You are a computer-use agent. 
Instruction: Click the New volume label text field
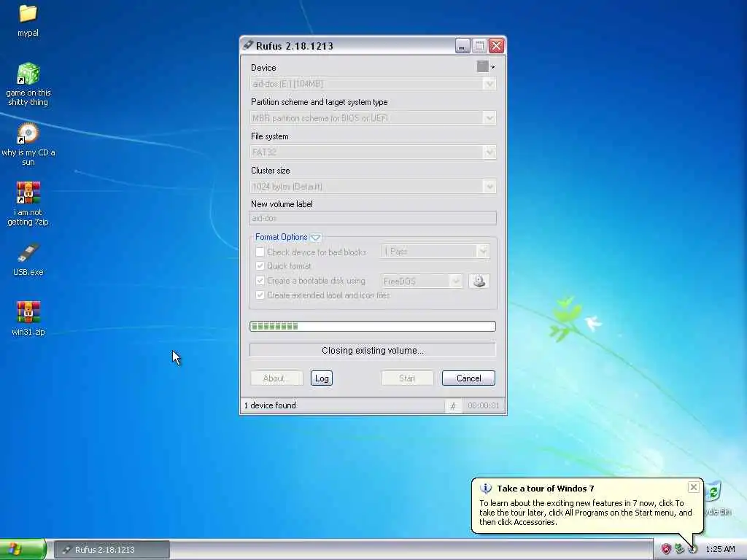pyautogui.click(x=373, y=218)
